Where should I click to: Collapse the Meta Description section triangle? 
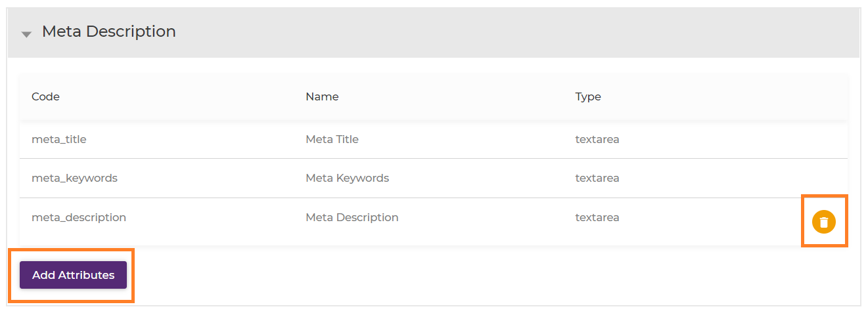(x=26, y=34)
